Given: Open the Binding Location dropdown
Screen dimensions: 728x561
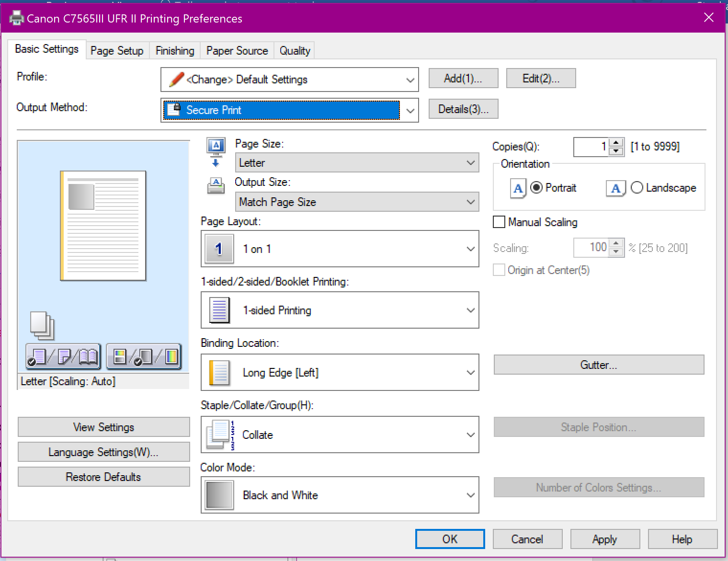Looking at the screenshot, I should point(340,372).
